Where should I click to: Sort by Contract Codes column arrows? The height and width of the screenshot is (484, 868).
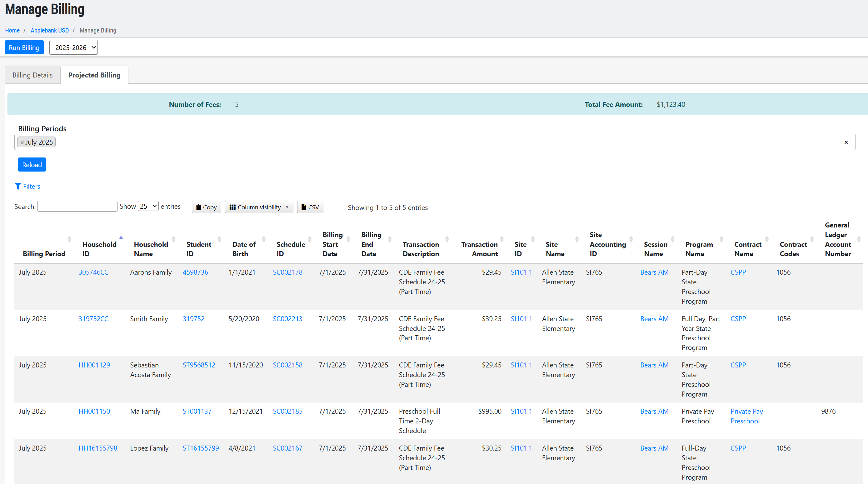click(x=812, y=239)
